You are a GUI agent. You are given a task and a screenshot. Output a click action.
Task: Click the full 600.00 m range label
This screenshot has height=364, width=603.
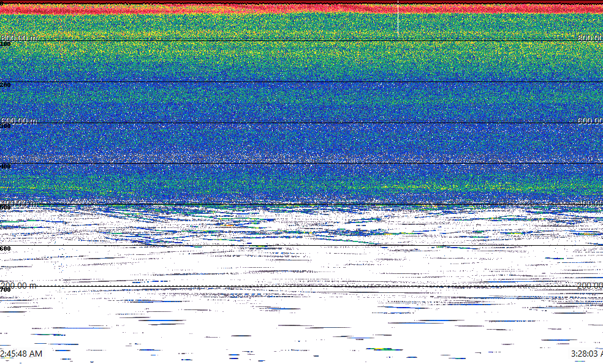(x=18, y=121)
